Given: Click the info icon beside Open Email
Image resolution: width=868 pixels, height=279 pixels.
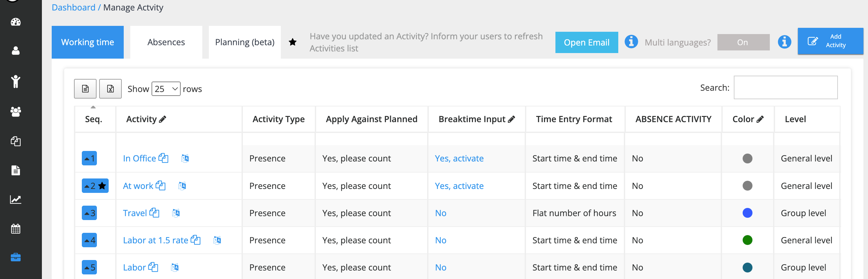Looking at the screenshot, I should (x=631, y=42).
